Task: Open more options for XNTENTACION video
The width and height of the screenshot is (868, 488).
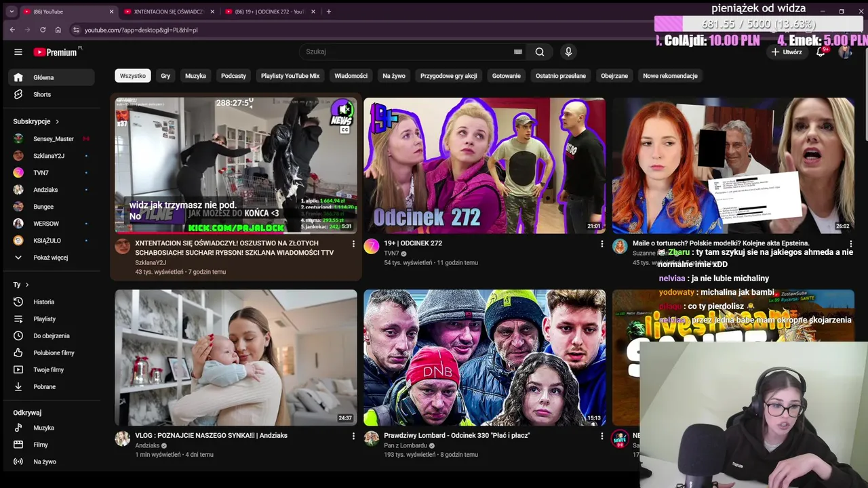Action: coord(353,243)
